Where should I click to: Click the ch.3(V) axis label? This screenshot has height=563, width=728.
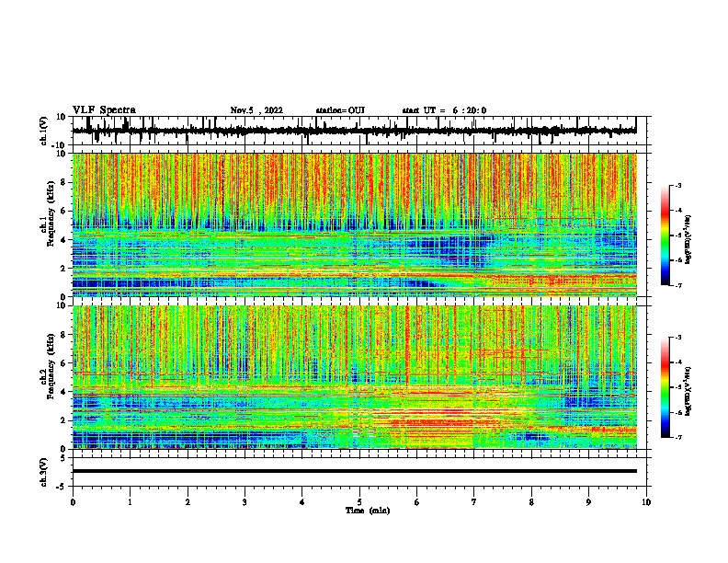(44, 472)
